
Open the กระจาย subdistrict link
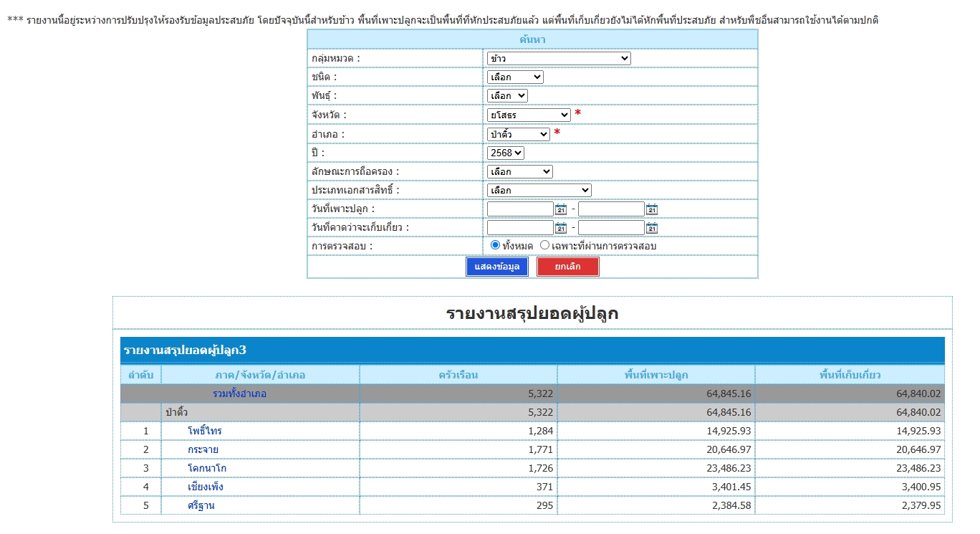[203, 449]
